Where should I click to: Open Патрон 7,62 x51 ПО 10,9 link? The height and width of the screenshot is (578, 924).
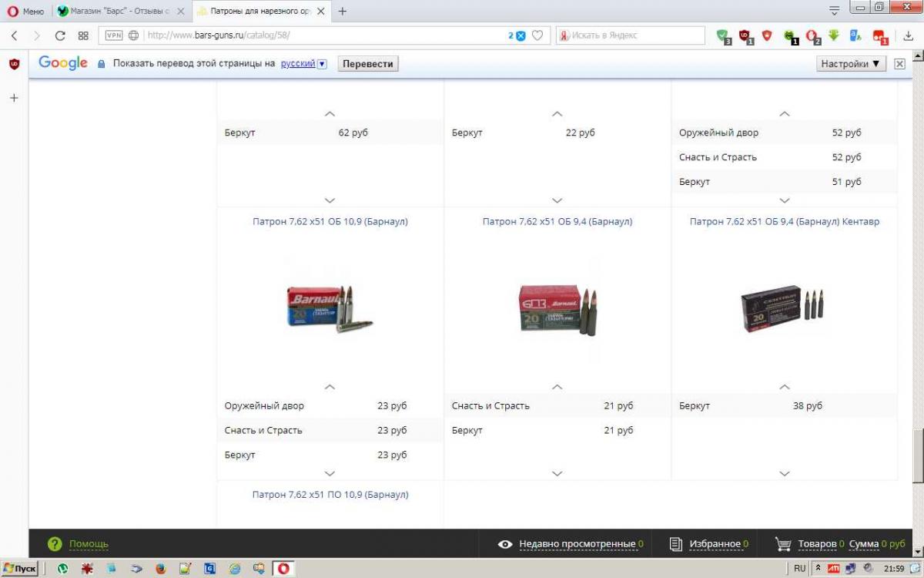click(330, 495)
